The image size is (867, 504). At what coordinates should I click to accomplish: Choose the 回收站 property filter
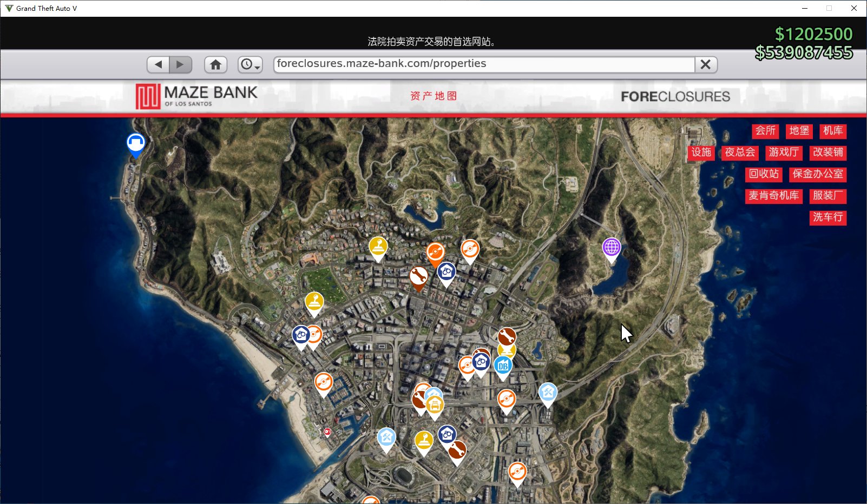pyautogui.click(x=764, y=174)
